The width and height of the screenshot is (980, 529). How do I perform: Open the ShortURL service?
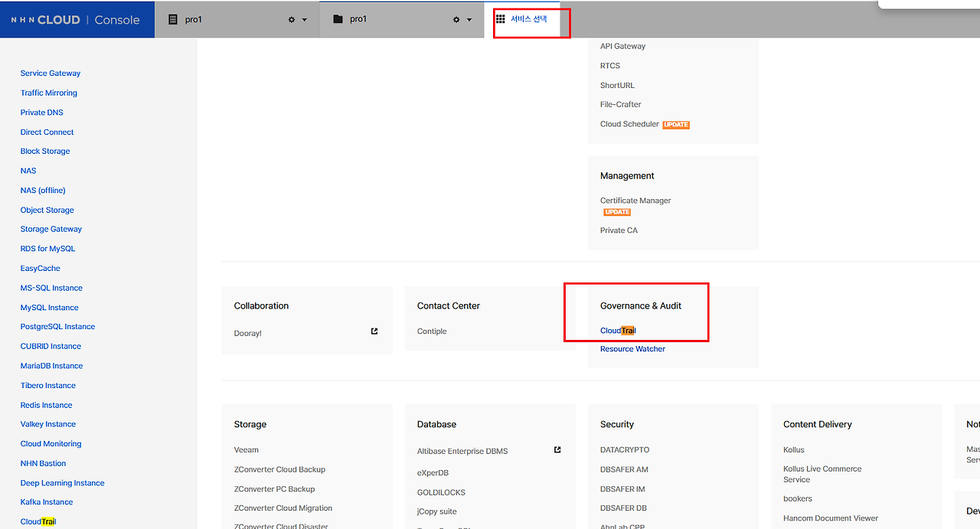(617, 86)
